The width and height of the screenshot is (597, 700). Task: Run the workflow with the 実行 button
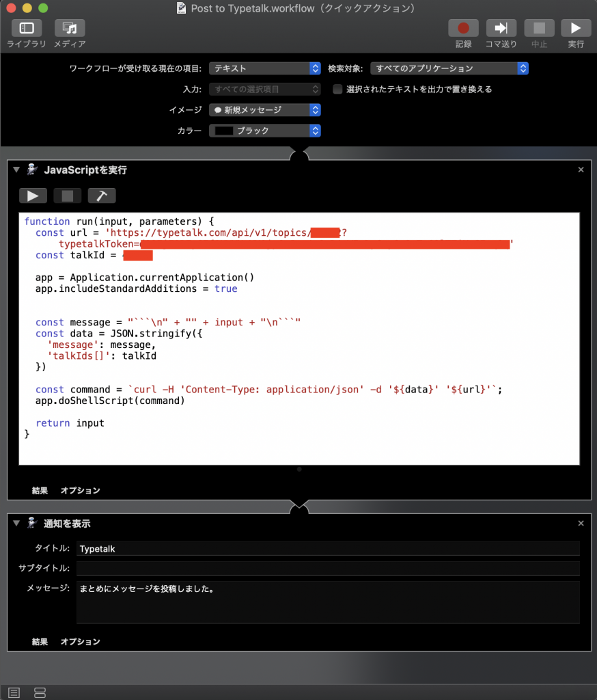coord(576,28)
